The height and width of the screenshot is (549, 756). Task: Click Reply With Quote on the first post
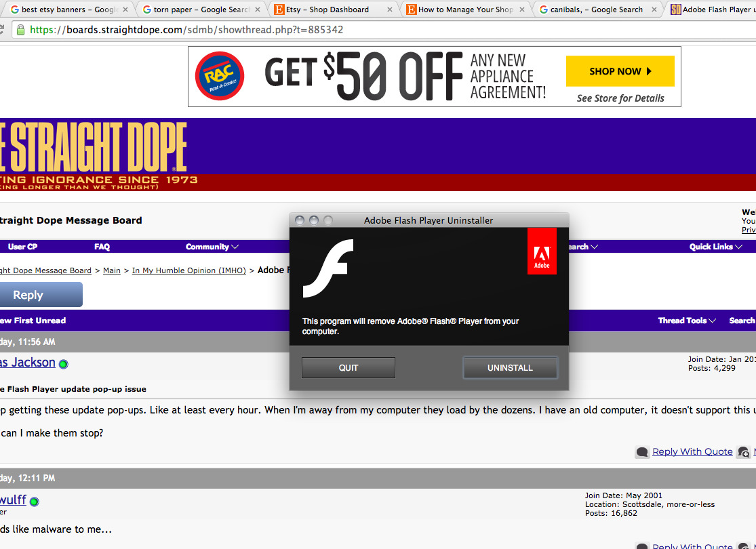coord(692,451)
